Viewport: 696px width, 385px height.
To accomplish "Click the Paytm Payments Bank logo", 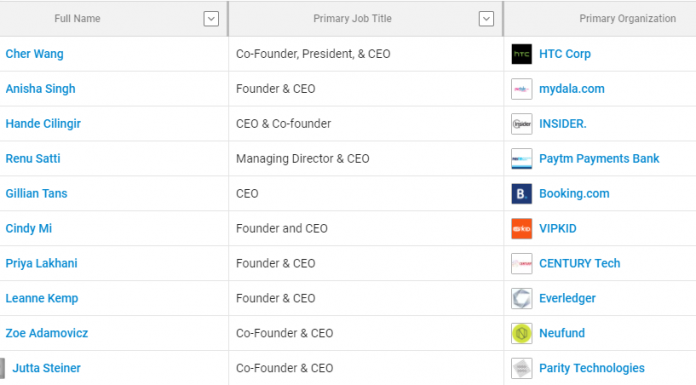I will pyautogui.click(x=522, y=159).
